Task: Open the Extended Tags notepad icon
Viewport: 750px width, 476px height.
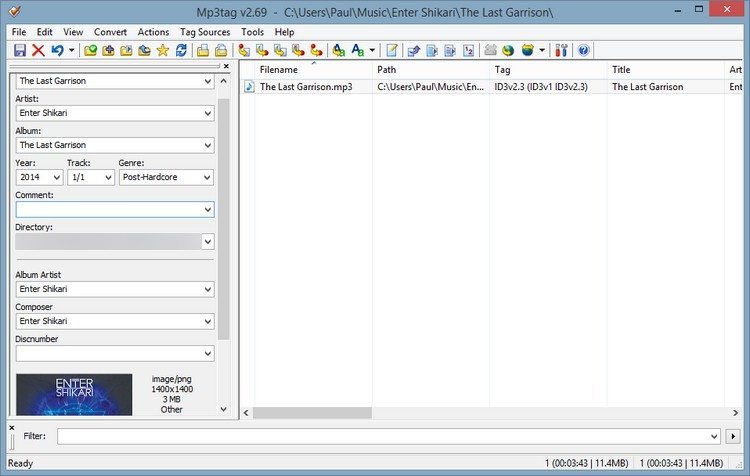Action: coord(392,50)
